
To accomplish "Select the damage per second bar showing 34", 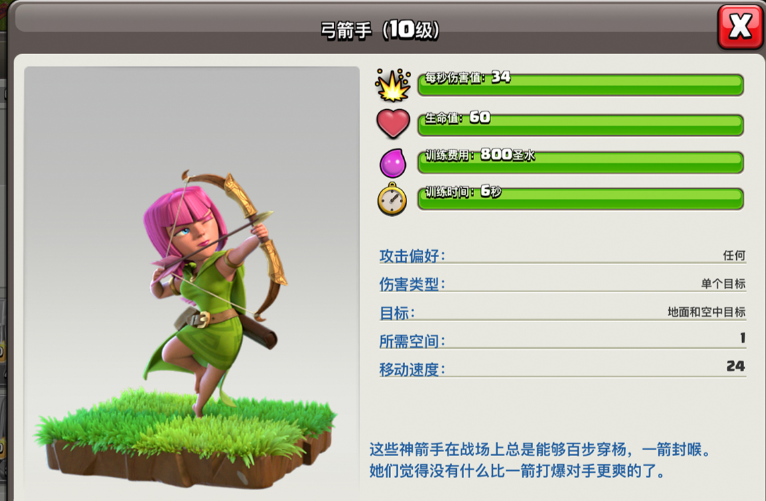I will click(580, 85).
